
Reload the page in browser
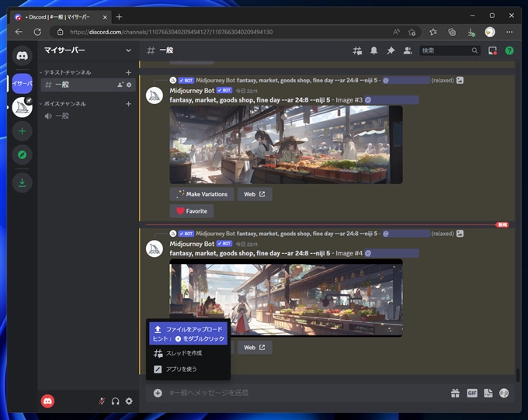(x=37, y=32)
